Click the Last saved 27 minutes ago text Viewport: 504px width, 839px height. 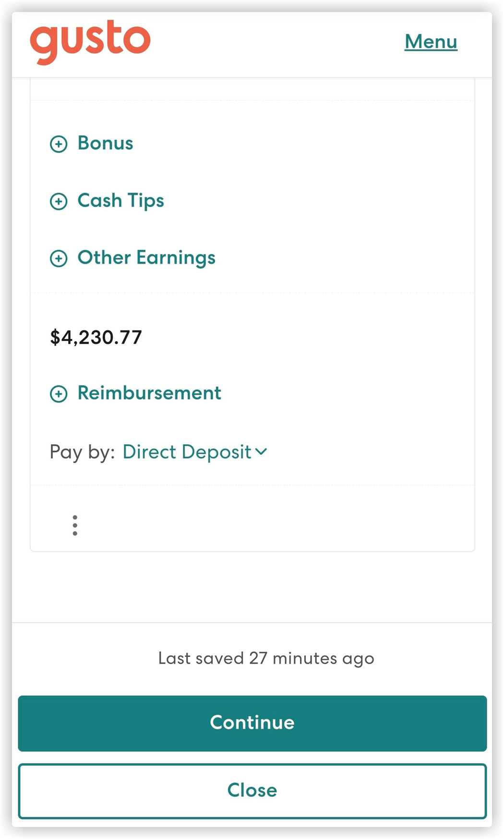pos(266,658)
